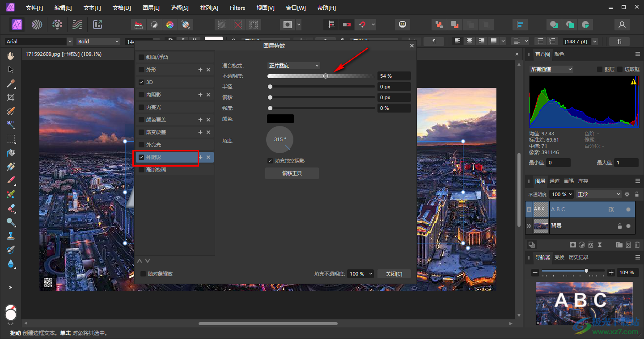This screenshot has height=339, width=644.
Task: Enable the 斜面/浮凸 effect checkbox
Action: click(x=141, y=57)
